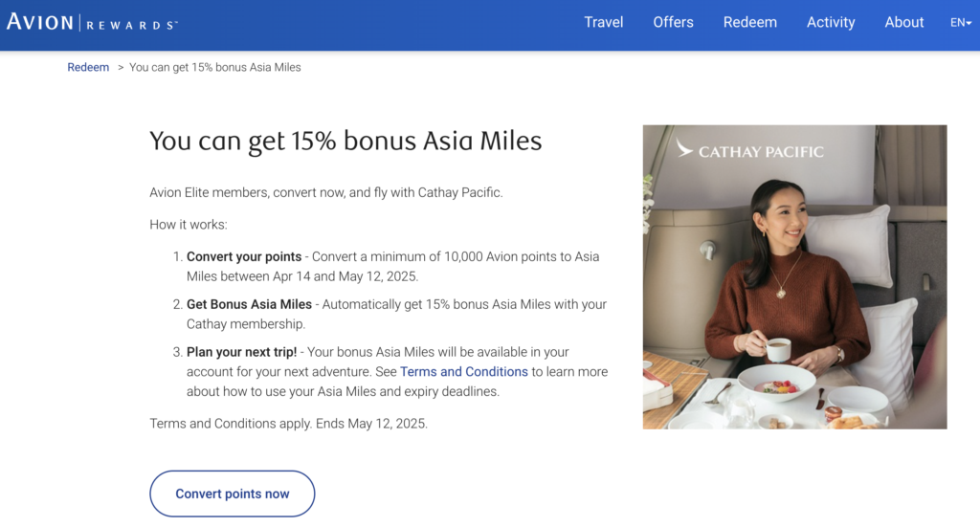
Task: Click the Cathay Pacific promotional photo
Action: point(794,306)
